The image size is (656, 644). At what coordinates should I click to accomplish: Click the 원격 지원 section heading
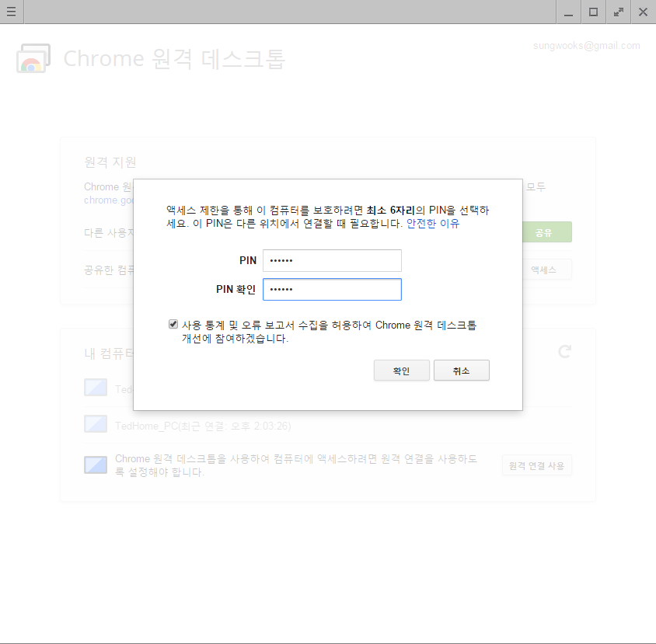(110, 162)
